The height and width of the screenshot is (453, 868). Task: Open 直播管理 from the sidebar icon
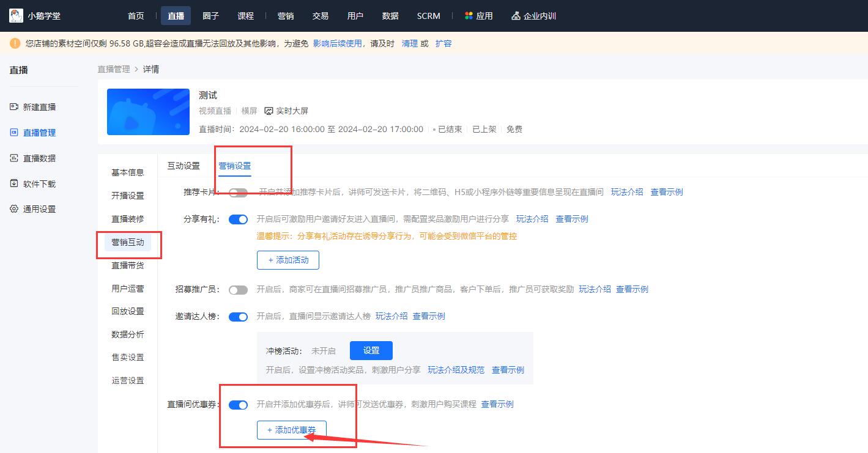click(x=14, y=133)
